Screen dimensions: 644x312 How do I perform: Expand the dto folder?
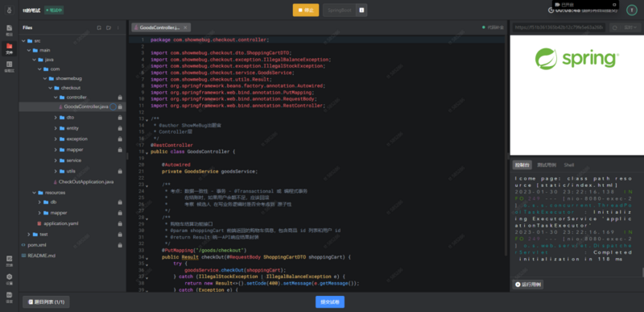point(56,118)
